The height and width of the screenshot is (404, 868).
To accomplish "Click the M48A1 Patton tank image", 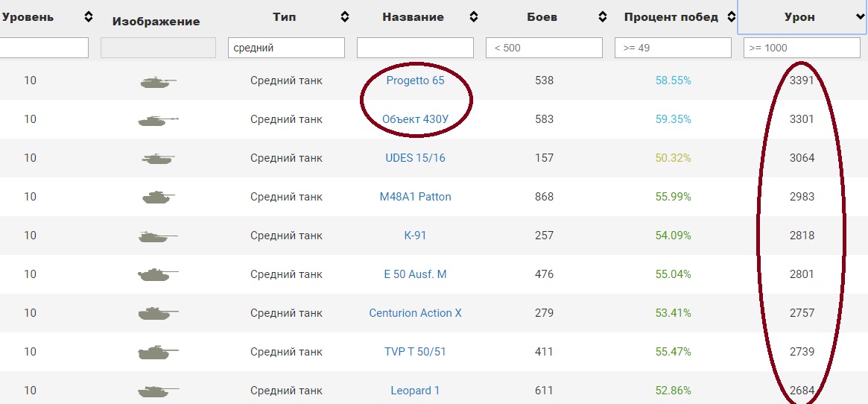I will point(158,197).
